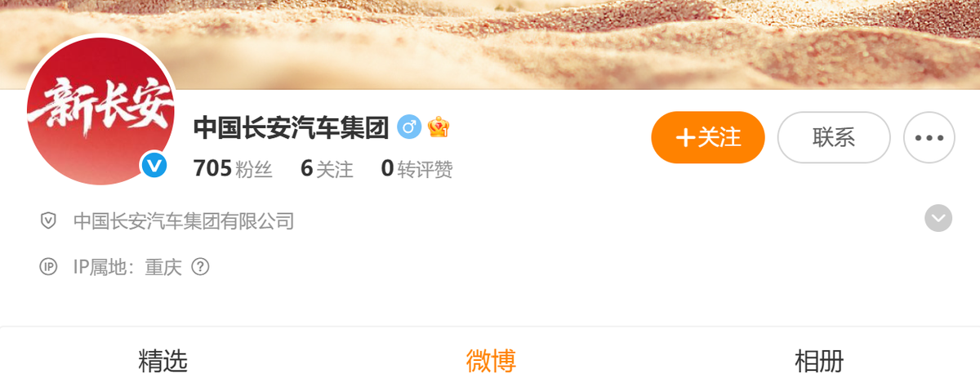The height and width of the screenshot is (387, 980).
Task: Select the 微博 tab
Action: pos(491,360)
